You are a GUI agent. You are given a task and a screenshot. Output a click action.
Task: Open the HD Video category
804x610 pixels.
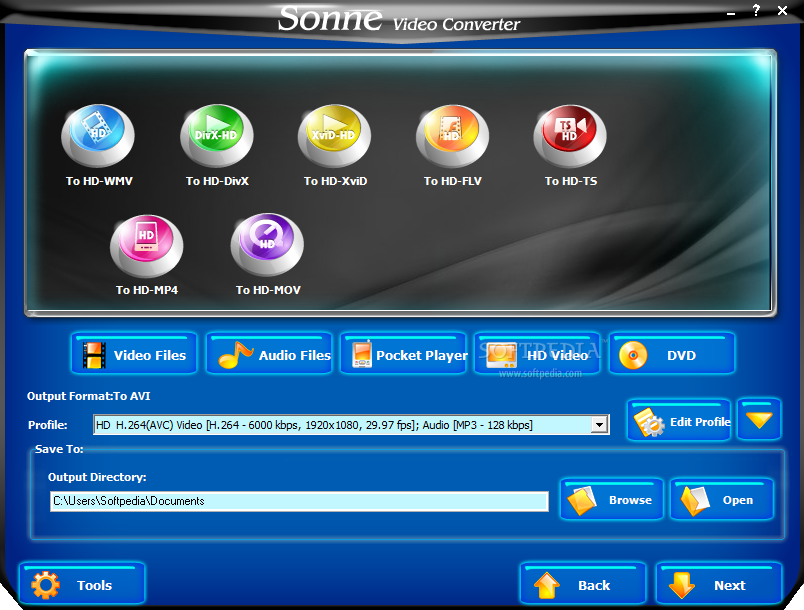point(537,354)
